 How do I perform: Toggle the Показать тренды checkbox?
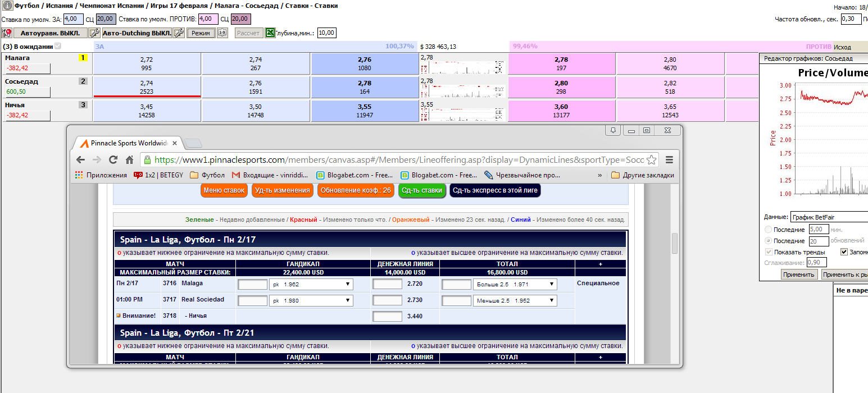click(769, 252)
